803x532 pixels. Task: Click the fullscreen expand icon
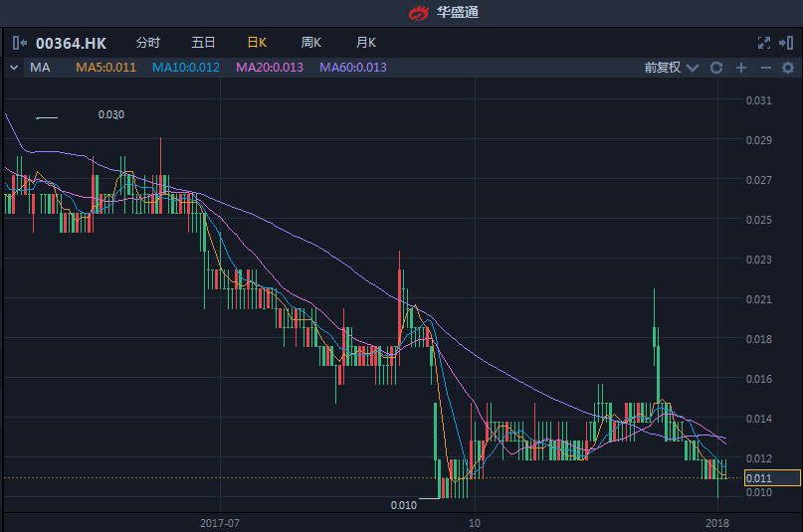[x=764, y=43]
